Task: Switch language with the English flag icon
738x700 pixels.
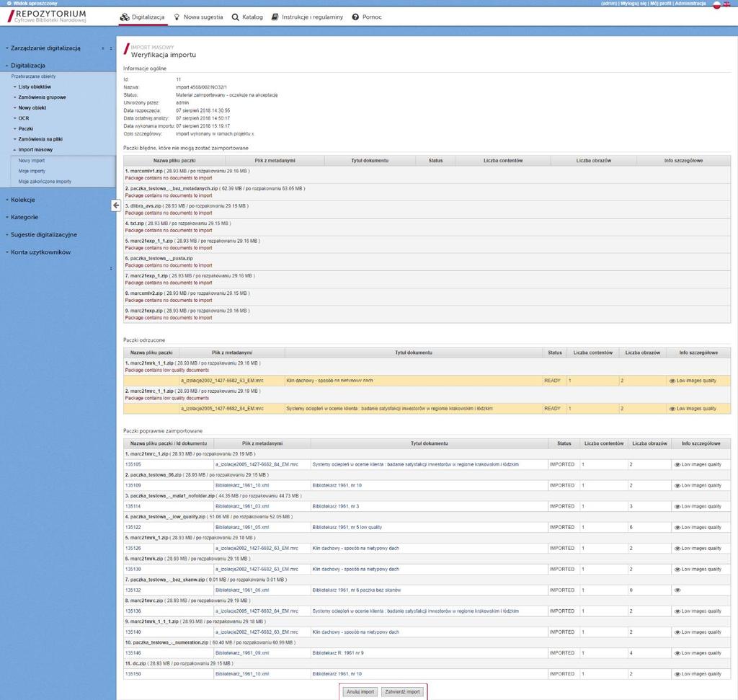Action: [x=726, y=4]
